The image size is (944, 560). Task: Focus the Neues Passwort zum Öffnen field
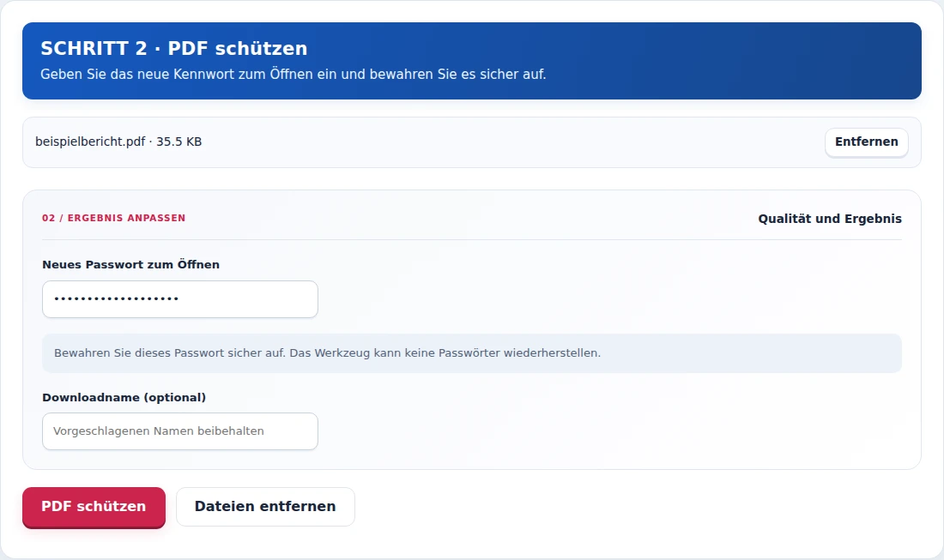(180, 299)
